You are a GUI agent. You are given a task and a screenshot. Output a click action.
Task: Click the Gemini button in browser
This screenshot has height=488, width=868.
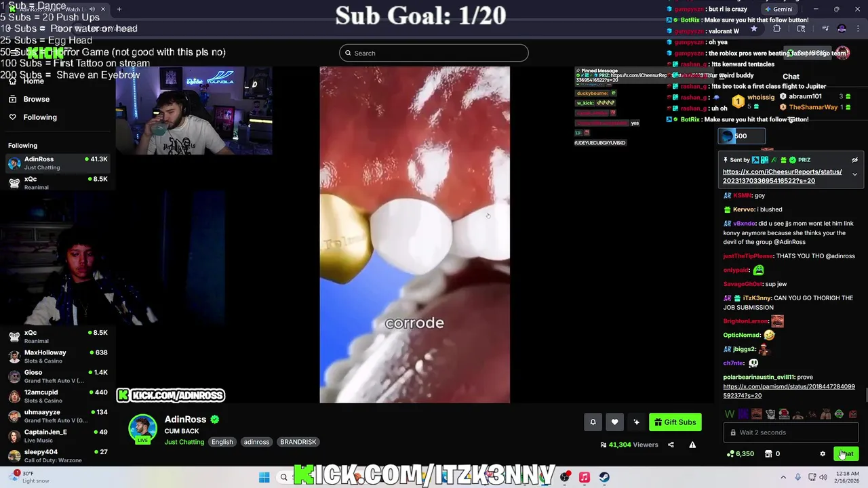pos(778,9)
